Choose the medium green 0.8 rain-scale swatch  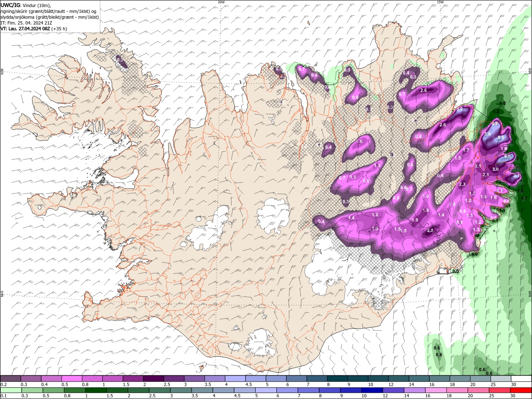pyautogui.click(x=74, y=390)
